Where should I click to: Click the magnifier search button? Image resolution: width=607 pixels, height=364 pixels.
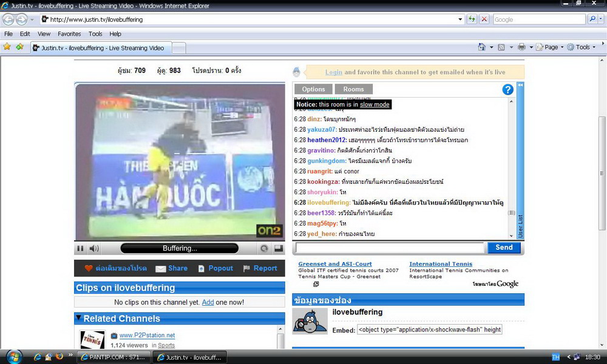592,19
